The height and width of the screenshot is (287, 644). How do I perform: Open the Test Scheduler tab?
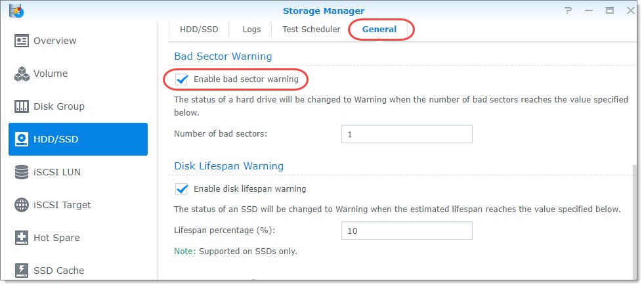coord(311,30)
